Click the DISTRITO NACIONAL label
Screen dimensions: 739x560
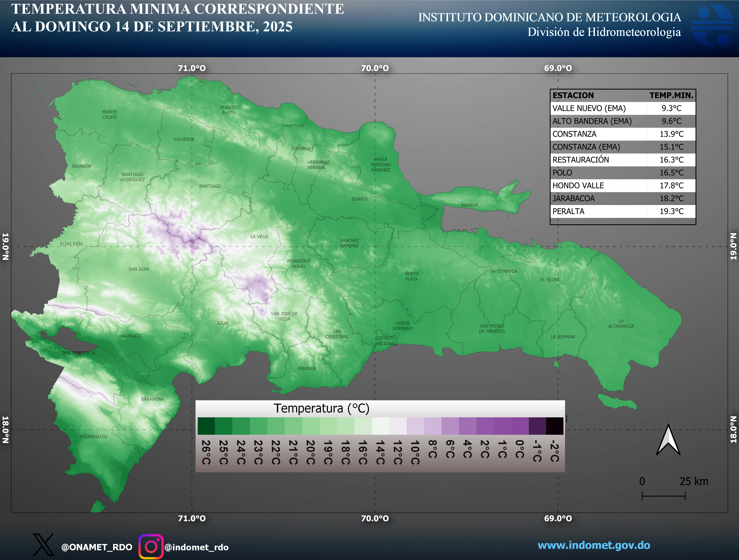pyautogui.click(x=386, y=341)
